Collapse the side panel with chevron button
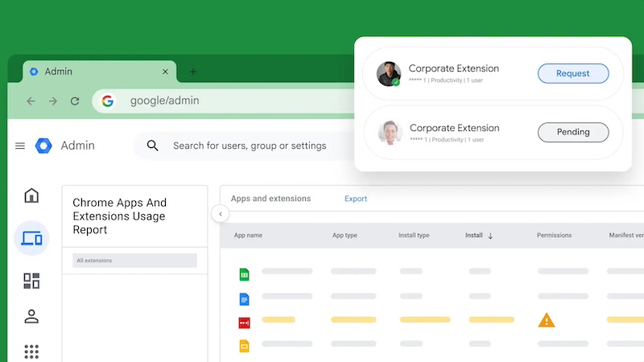 220,214
